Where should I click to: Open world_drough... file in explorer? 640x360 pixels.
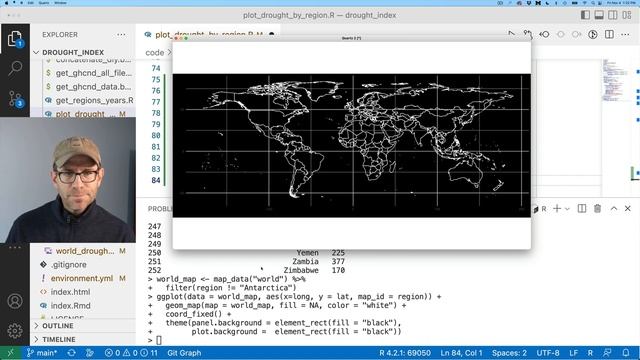[x=85, y=251]
